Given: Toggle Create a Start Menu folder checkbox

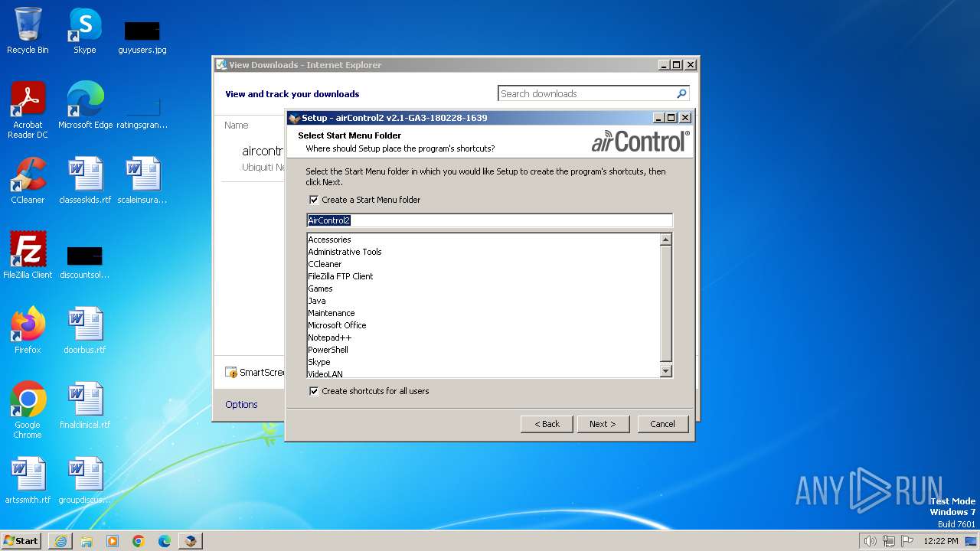Looking at the screenshot, I should point(314,200).
